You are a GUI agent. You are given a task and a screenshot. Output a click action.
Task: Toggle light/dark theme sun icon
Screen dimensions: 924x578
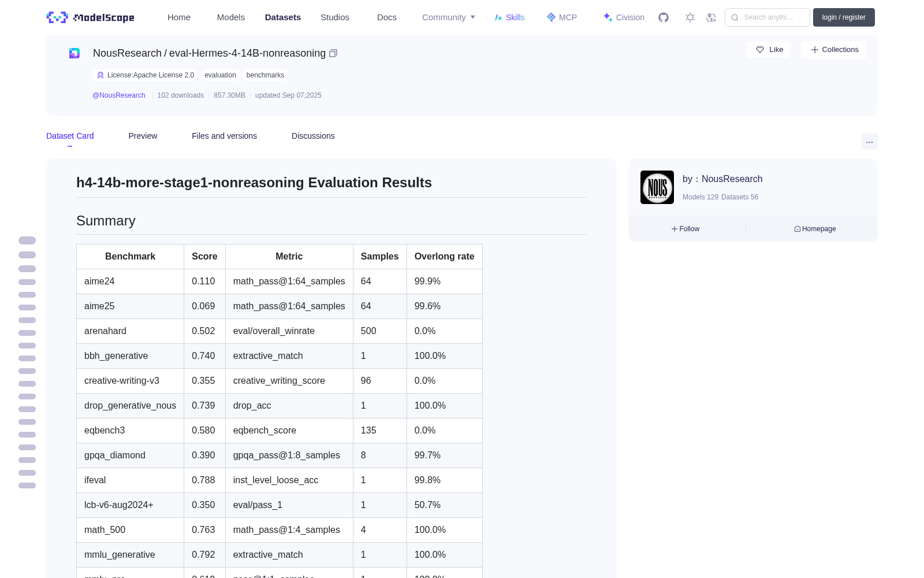tap(690, 17)
